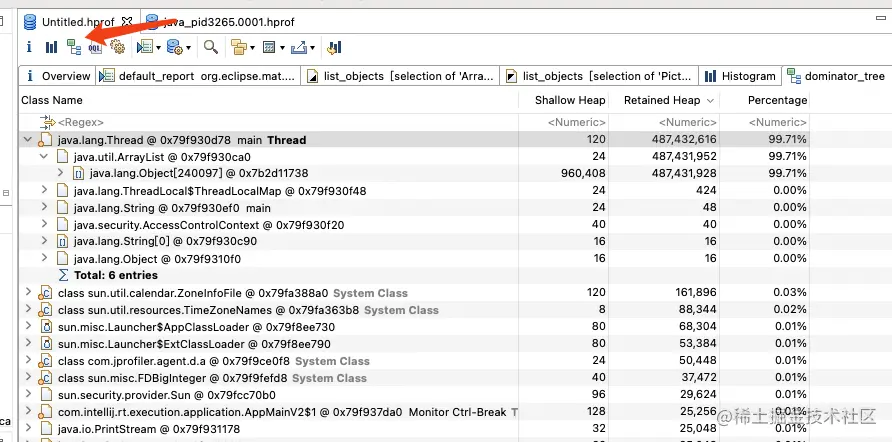Click the ExtClassLoader object icon
The image size is (892, 442).
click(47, 344)
